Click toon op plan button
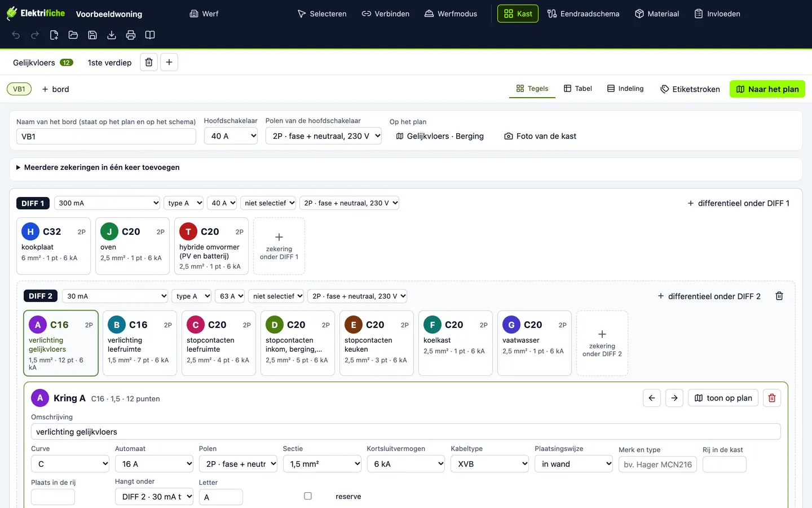Screen dimensions: 812x508 click(x=723, y=398)
